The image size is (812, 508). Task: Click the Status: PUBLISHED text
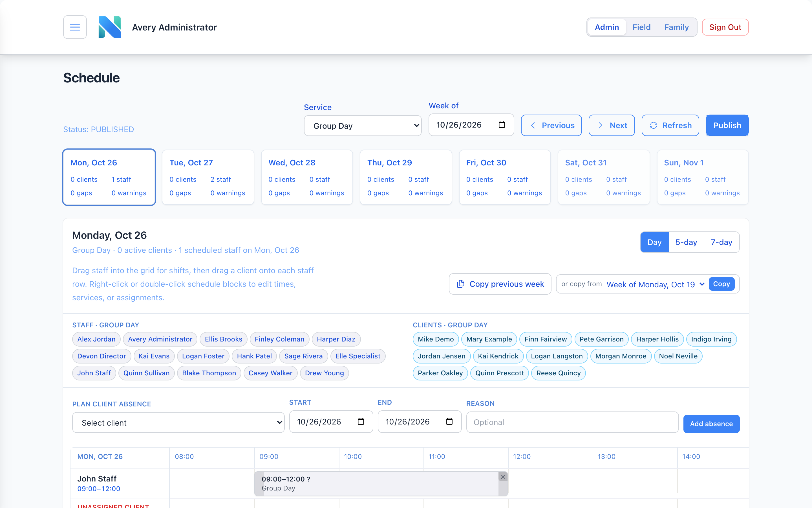[99, 129]
